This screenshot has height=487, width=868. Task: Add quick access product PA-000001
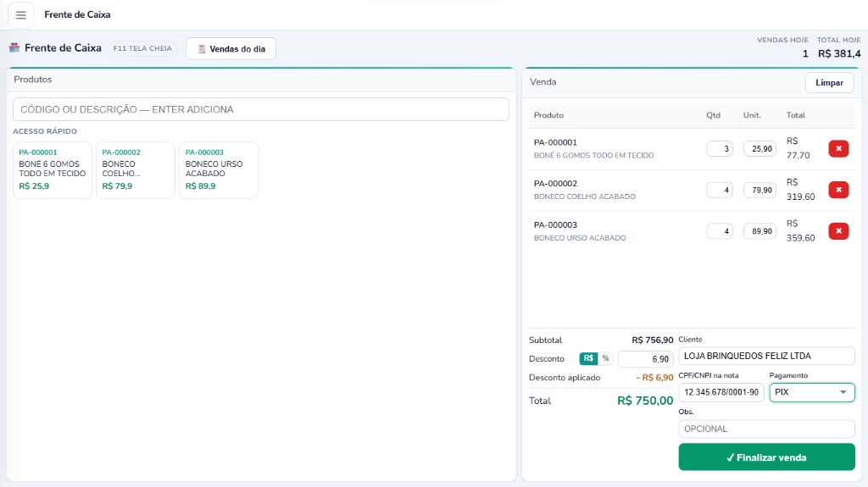point(52,170)
